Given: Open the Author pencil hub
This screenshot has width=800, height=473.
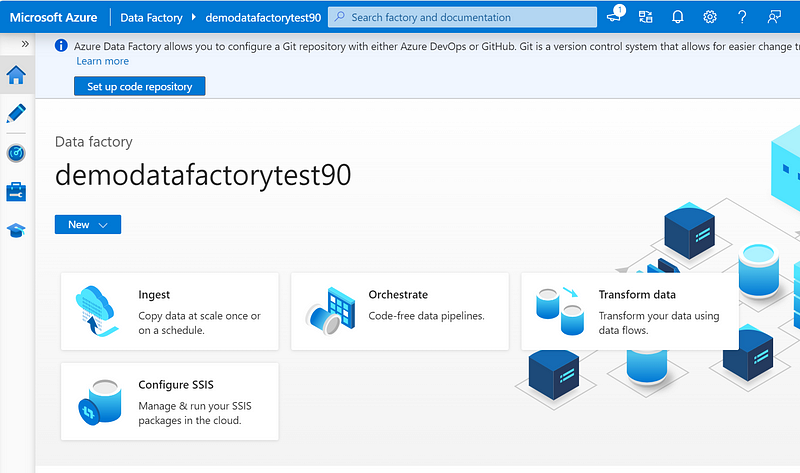Looking at the screenshot, I should [16, 113].
